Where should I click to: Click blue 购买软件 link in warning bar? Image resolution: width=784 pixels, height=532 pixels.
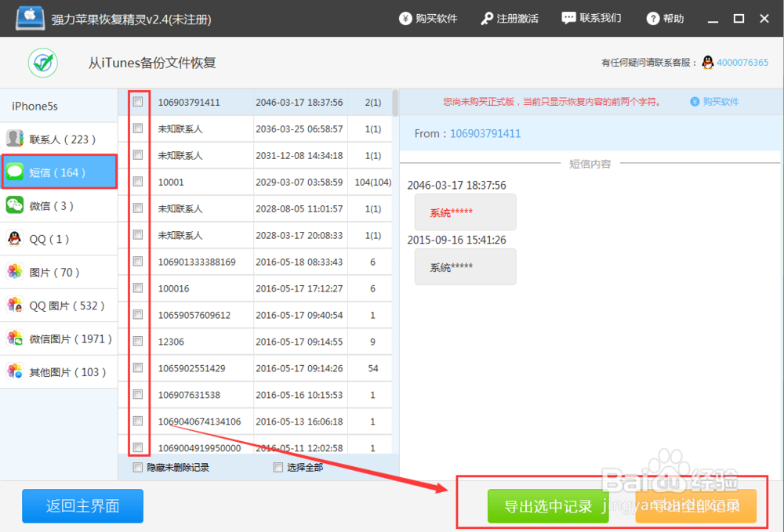point(720,101)
